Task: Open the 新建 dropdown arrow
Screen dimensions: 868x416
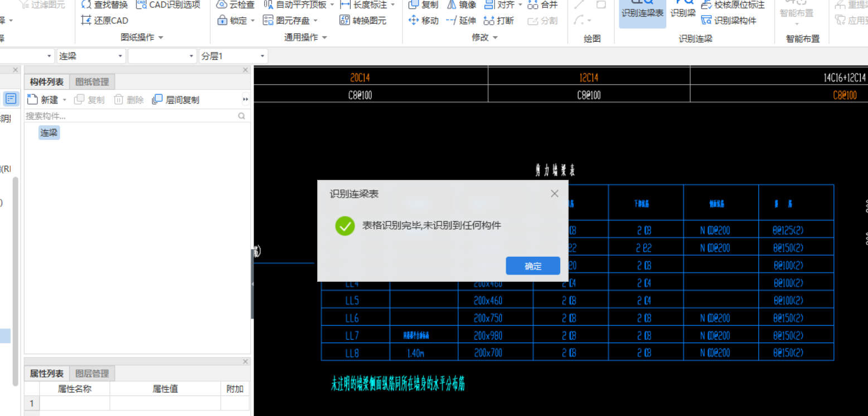Action: click(x=64, y=100)
